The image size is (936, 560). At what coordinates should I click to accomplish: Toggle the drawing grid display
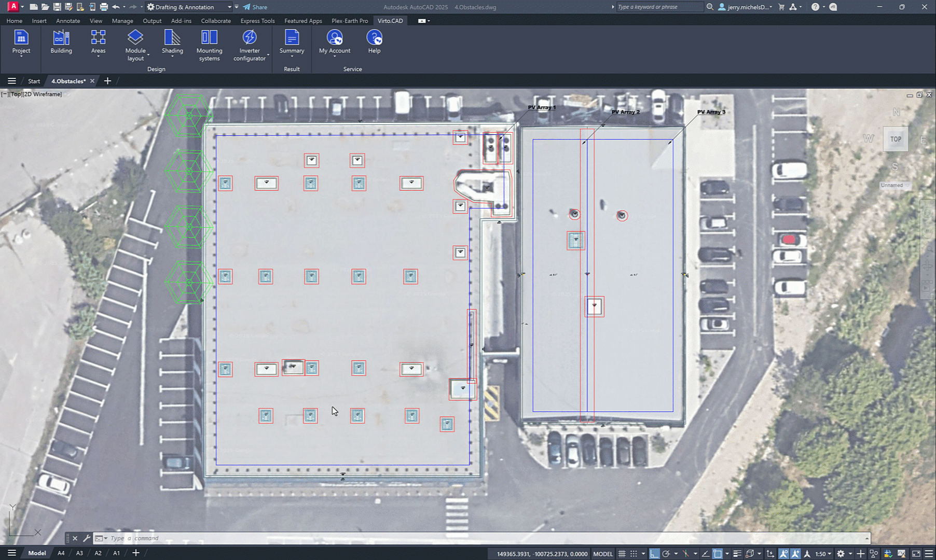[x=622, y=553]
